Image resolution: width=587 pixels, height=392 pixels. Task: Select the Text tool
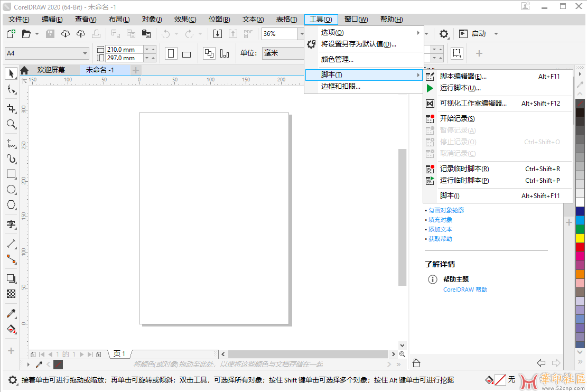(x=11, y=224)
